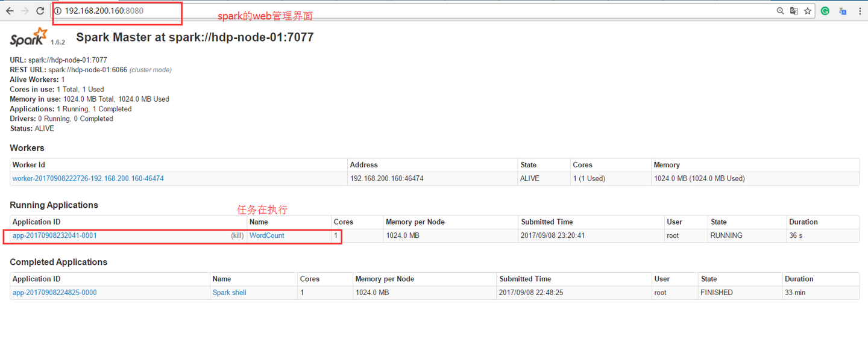The image size is (868, 339).
Task: Click the zoom-out magnifier icon
Action: (780, 11)
